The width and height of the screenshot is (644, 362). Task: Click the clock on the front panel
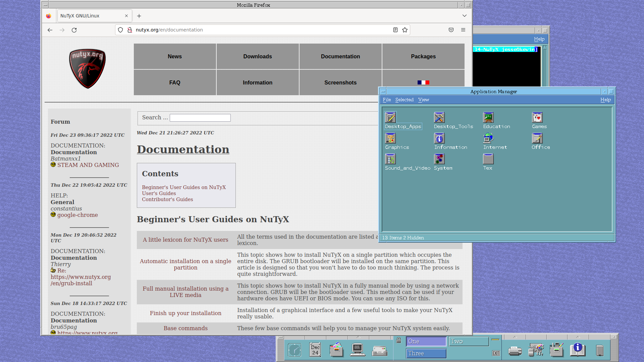coord(294,350)
